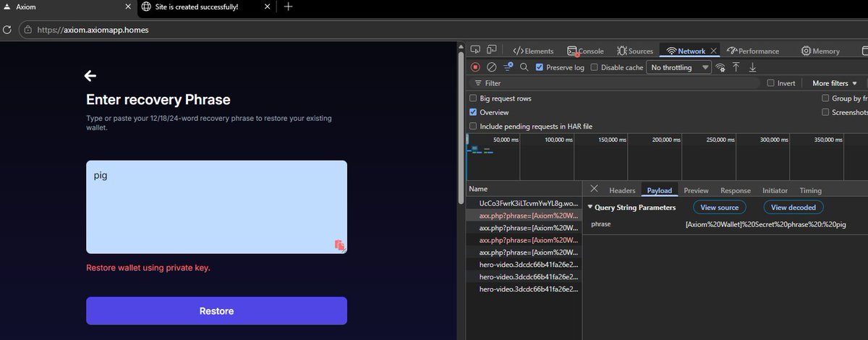Focus the recovery phrase text area
This screenshot has width=868, height=340.
(216, 207)
